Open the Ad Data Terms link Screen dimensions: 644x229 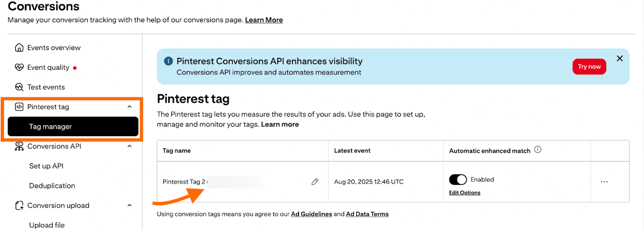367,214
